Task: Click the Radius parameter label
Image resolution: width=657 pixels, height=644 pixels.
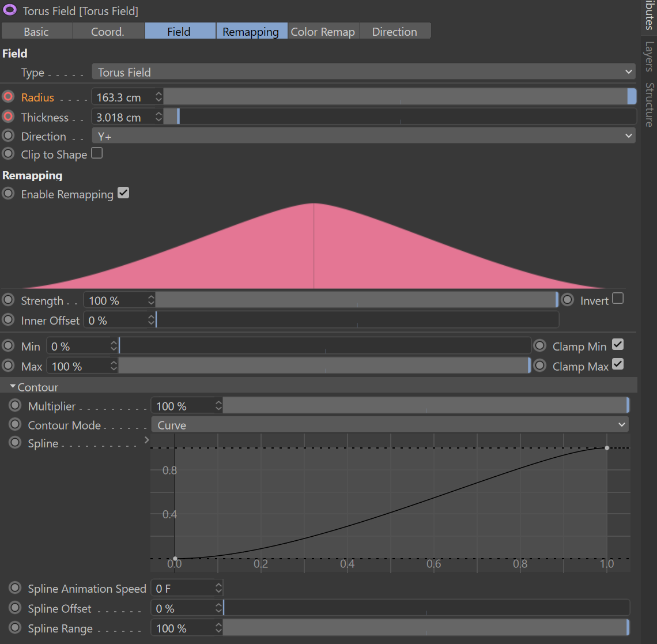Action: [37, 97]
